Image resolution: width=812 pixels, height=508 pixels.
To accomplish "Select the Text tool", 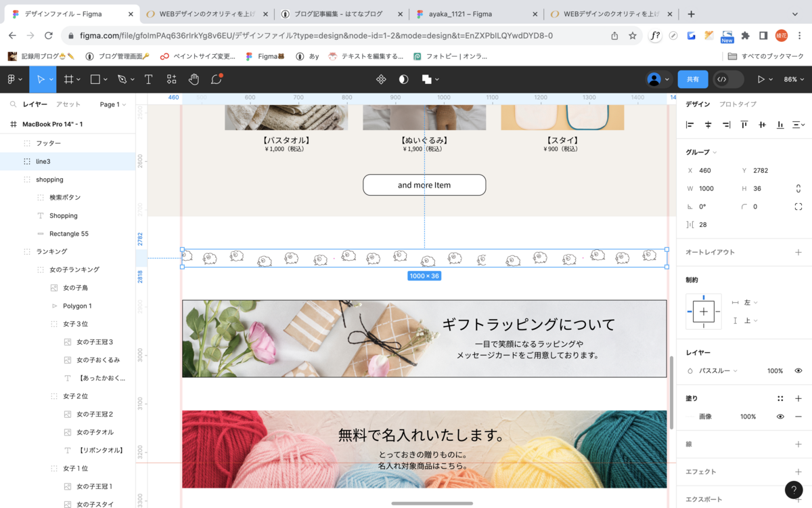I will (148, 79).
